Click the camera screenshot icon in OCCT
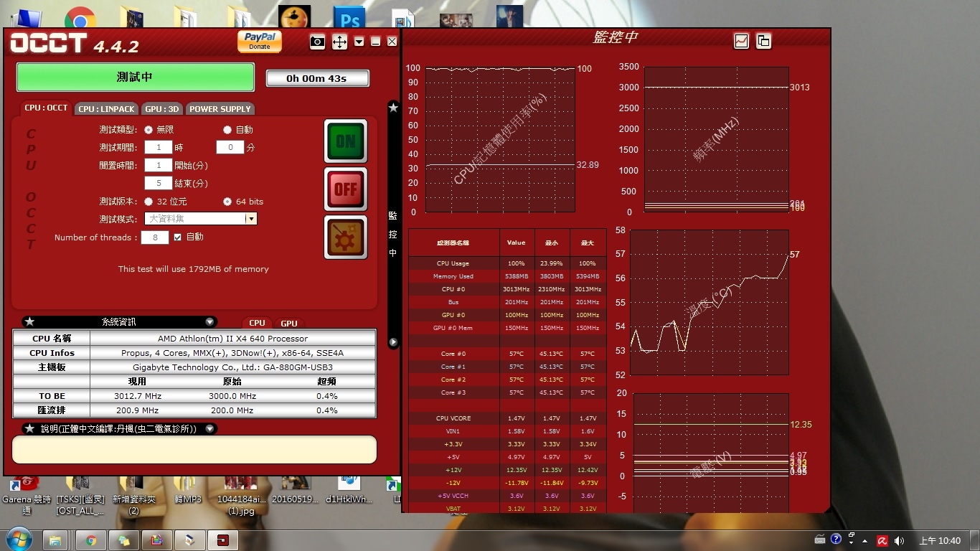Image resolution: width=980 pixels, height=551 pixels. click(317, 42)
